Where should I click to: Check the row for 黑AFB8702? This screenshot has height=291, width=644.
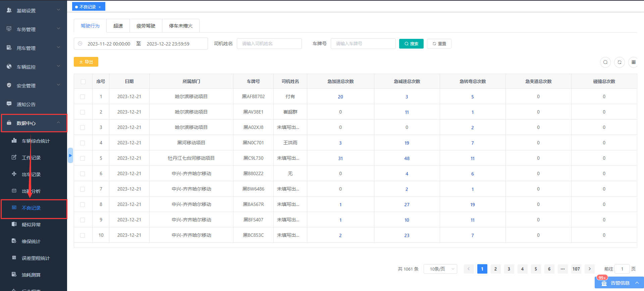point(83,97)
